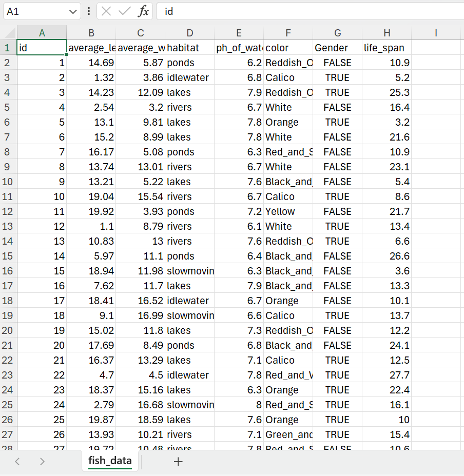Click inside the formula bar
This screenshot has height=476, width=464.
click(257, 11)
